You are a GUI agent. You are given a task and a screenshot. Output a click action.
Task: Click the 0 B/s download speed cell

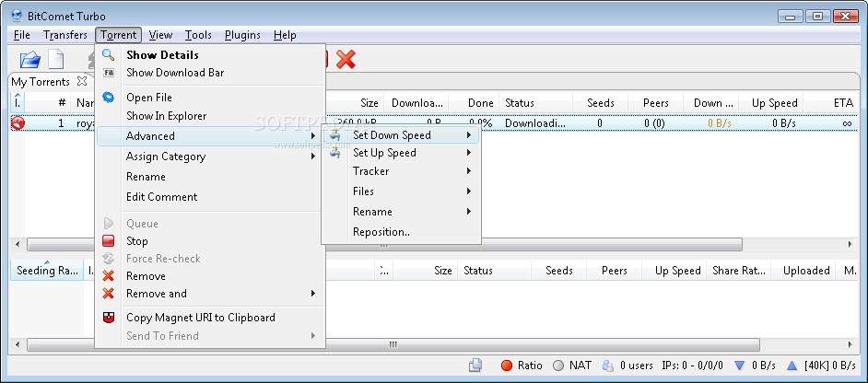click(x=719, y=122)
